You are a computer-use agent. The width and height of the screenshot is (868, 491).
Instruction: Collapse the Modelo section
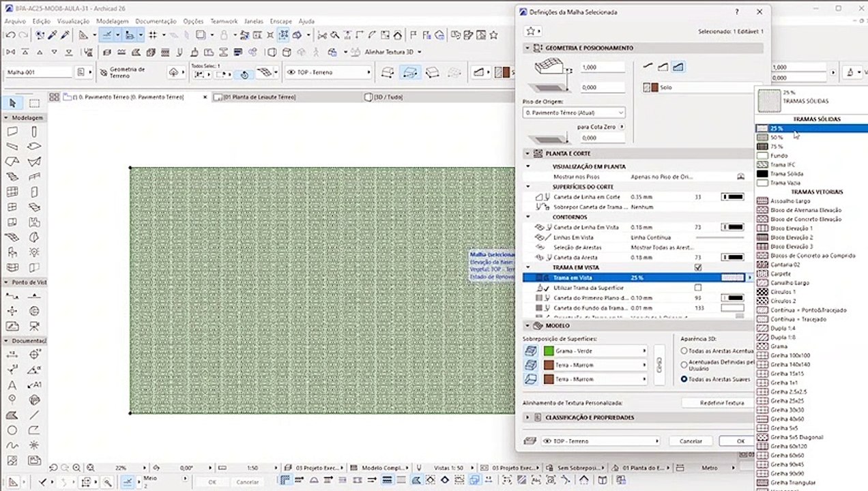(x=527, y=325)
